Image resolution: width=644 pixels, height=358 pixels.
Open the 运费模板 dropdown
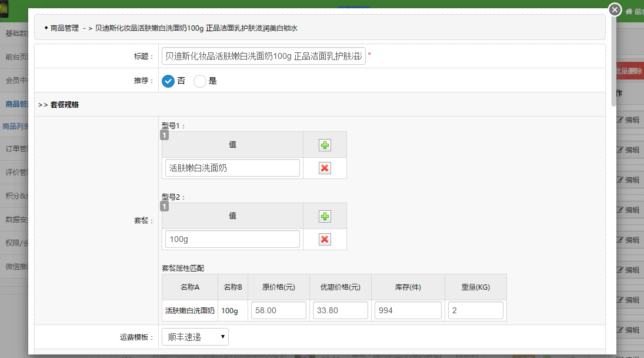195,337
